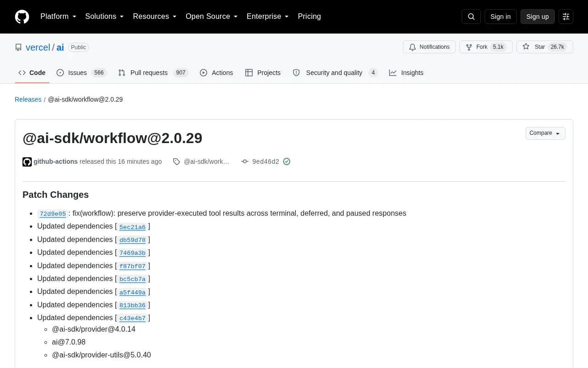Click the Patch Changes heading
Viewport: 588px width, 368px height.
pos(56,195)
